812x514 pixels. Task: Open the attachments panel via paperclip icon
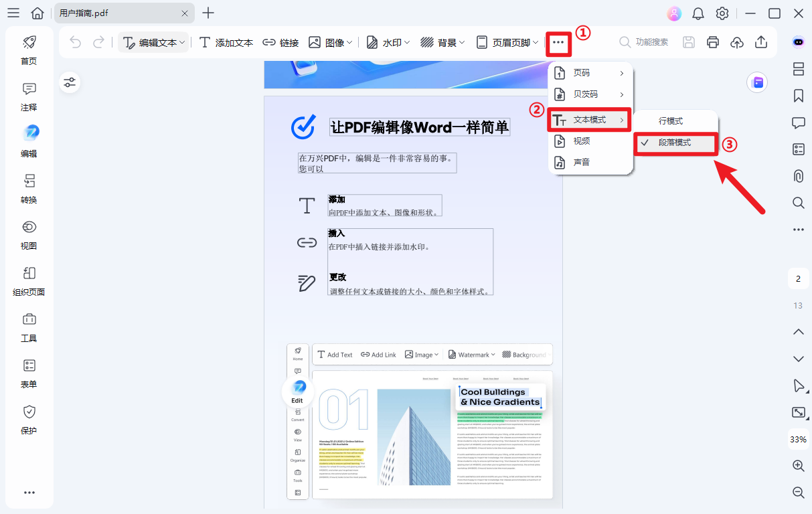click(x=798, y=176)
